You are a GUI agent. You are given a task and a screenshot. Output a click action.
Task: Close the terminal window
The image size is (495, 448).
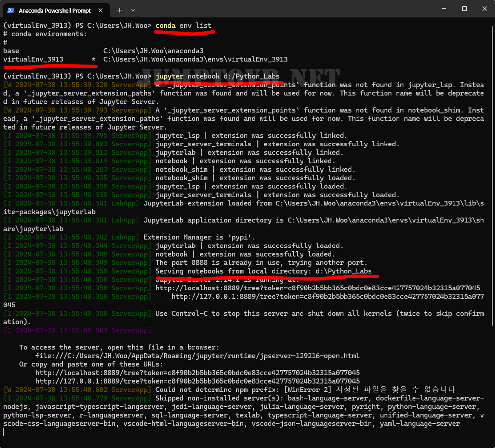pos(485,9)
